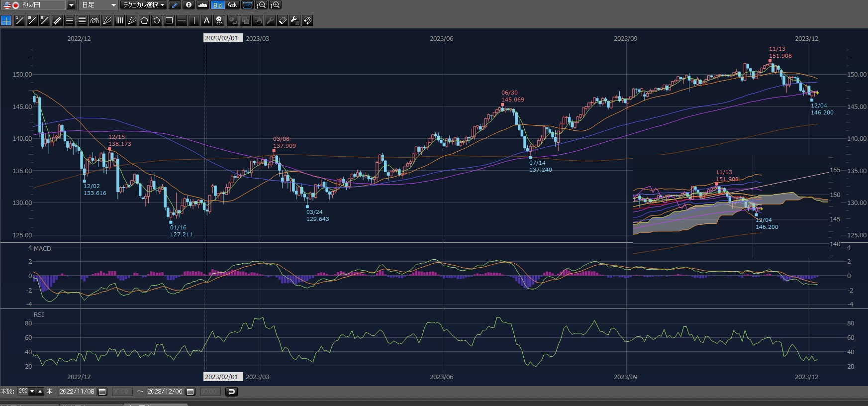Click the reset date range arrow button
Viewport: 868px width, 406px height.
tap(231, 392)
